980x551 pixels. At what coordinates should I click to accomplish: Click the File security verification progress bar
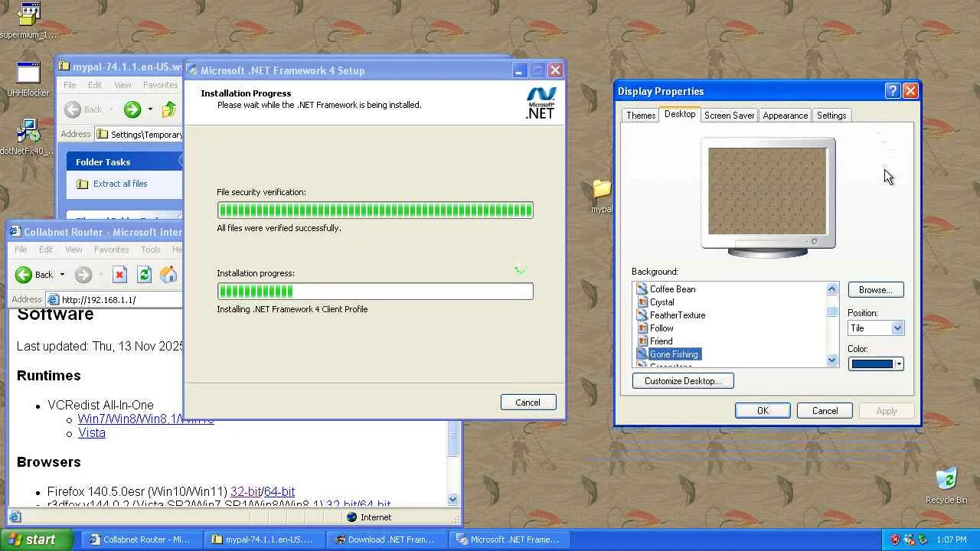coord(375,210)
